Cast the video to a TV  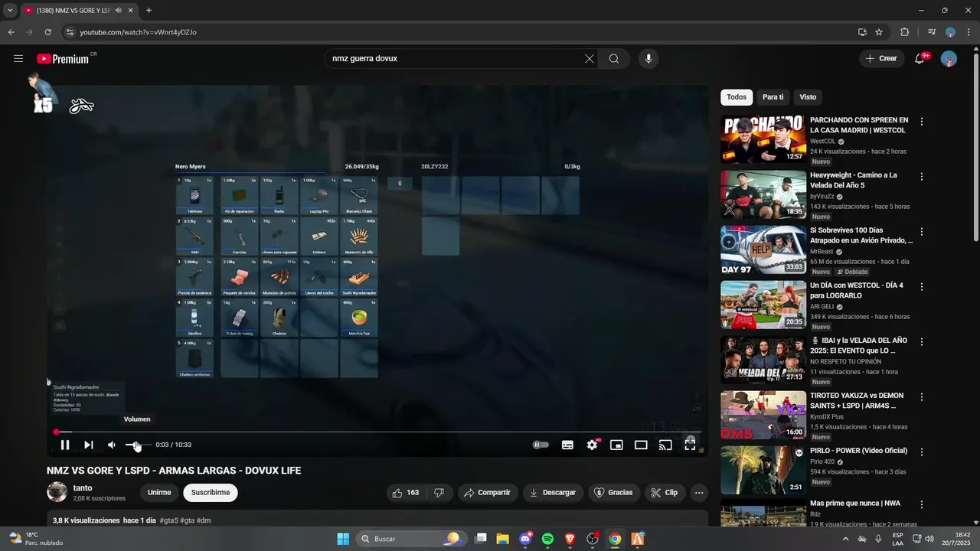click(665, 445)
